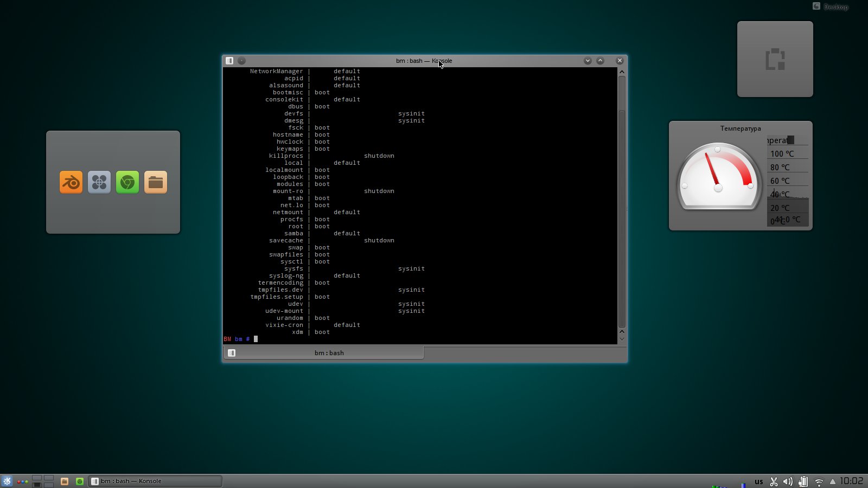The height and width of the screenshot is (488, 868).
Task: Click the 'bm : bash — Konsole' taskbar entry
Action: pos(155,481)
